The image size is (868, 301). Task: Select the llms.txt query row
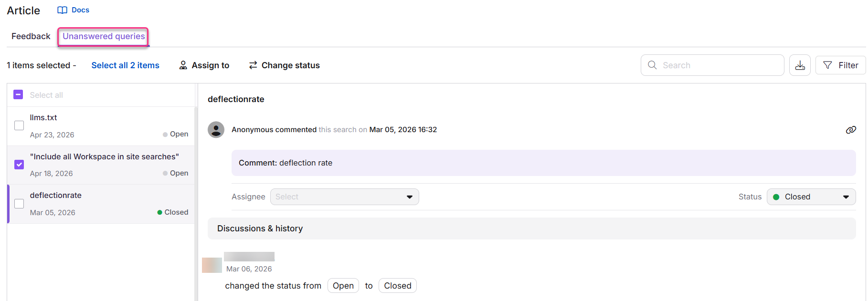click(101, 126)
